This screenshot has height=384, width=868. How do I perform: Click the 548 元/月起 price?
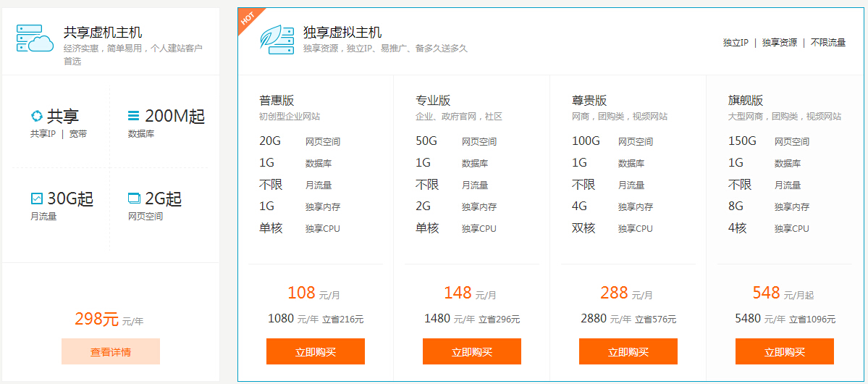click(x=783, y=293)
